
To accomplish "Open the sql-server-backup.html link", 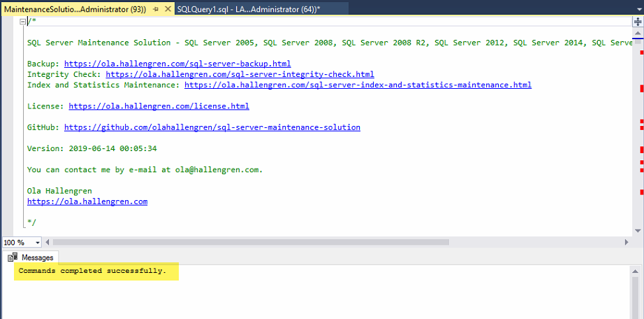I will pyautogui.click(x=177, y=64).
